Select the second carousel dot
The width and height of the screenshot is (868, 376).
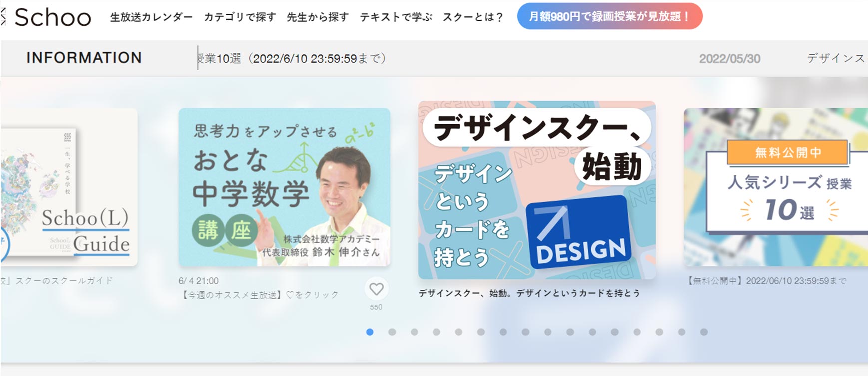click(x=392, y=332)
